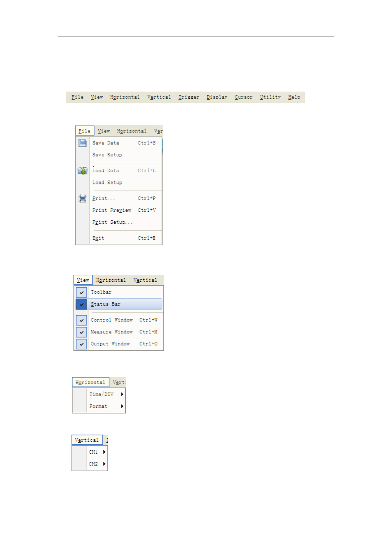The width and height of the screenshot is (392, 555).
Task: Expand the CH1 submenu arrow
Action: (x=104, y=452)
